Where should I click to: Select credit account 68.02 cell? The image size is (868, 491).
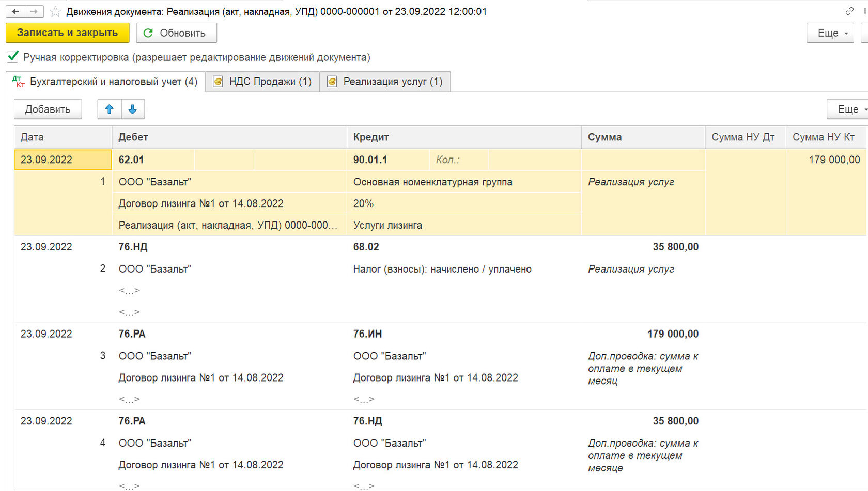366,247
